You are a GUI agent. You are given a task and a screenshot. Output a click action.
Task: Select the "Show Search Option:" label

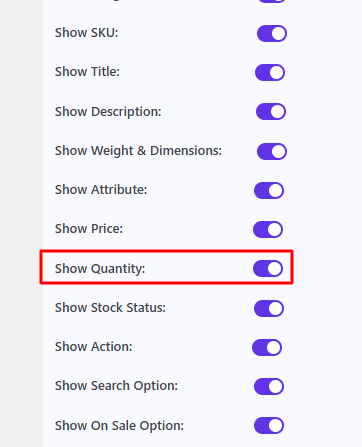coord(116,386)
